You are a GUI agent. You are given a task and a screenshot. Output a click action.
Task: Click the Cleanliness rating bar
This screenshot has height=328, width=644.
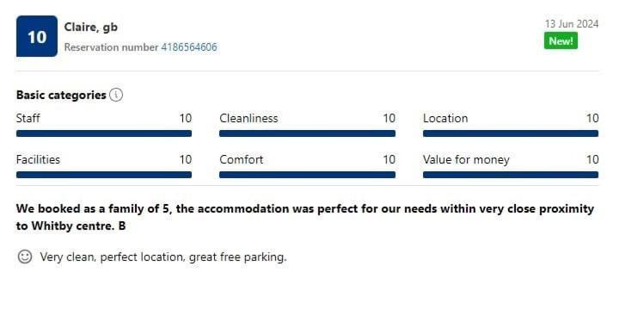(307, 133)
